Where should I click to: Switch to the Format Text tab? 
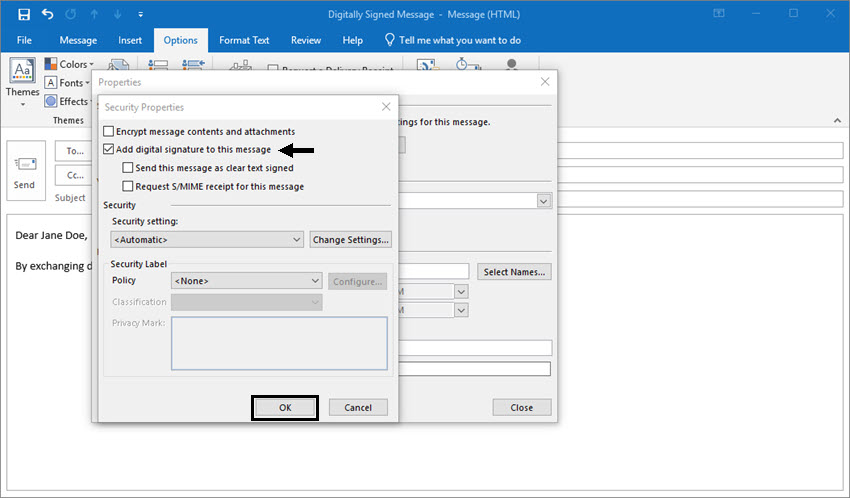244,40
